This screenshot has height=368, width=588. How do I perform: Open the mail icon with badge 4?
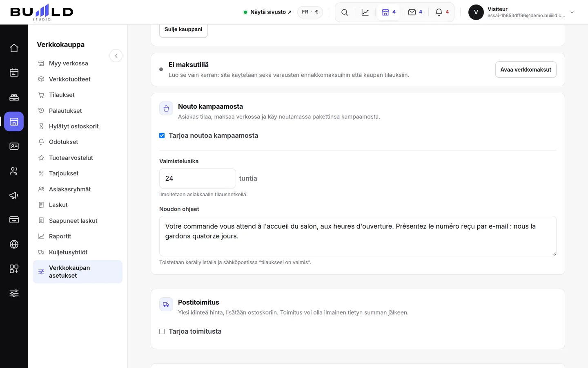pyautogui.click(x=415, y=12)
